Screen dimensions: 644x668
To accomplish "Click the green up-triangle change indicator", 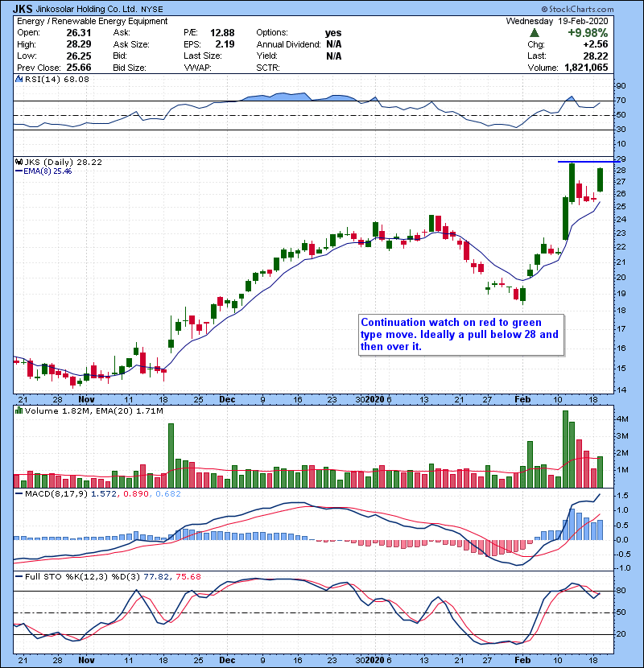I will pyautogui.click(x=535, y=33).
